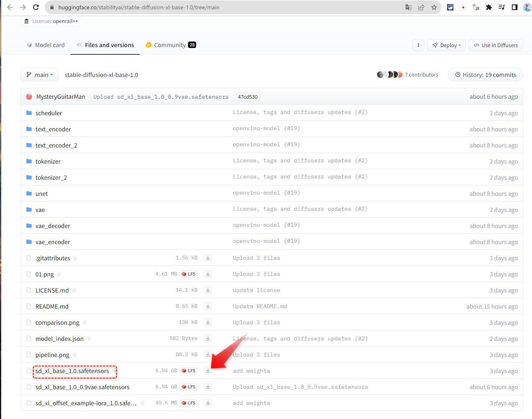
Task: Download the 01.png file
Action: click(x=208, y=274)
